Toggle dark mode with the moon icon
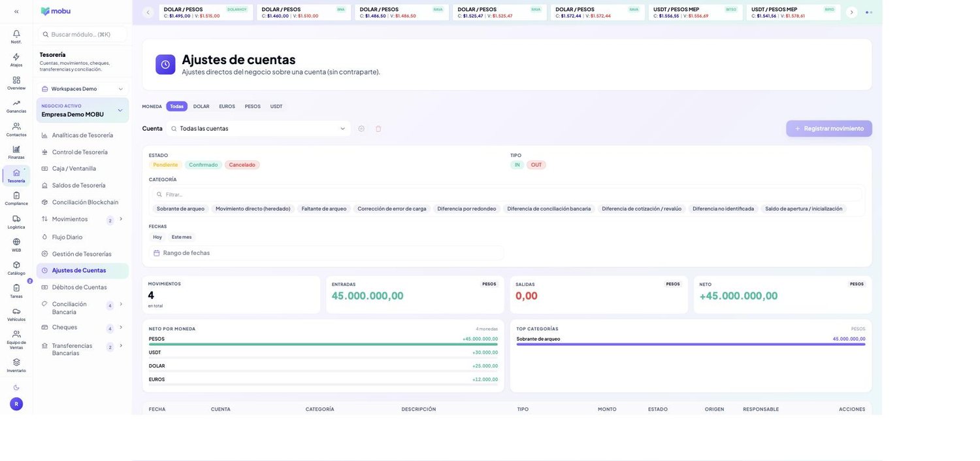Image resolution: width=980 pixels, height=461 pixels. 16,387
